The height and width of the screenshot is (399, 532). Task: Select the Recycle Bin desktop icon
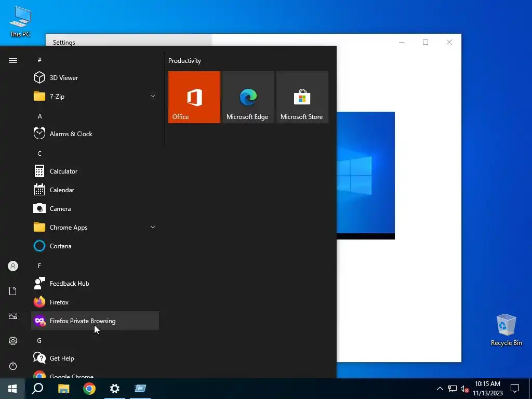point(506,330)
